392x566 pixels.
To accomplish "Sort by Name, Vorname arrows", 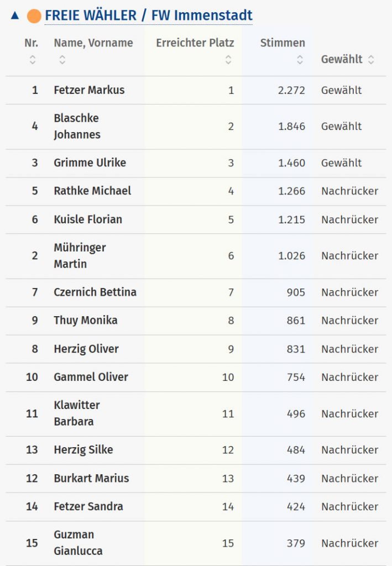I will click(62, 59).
